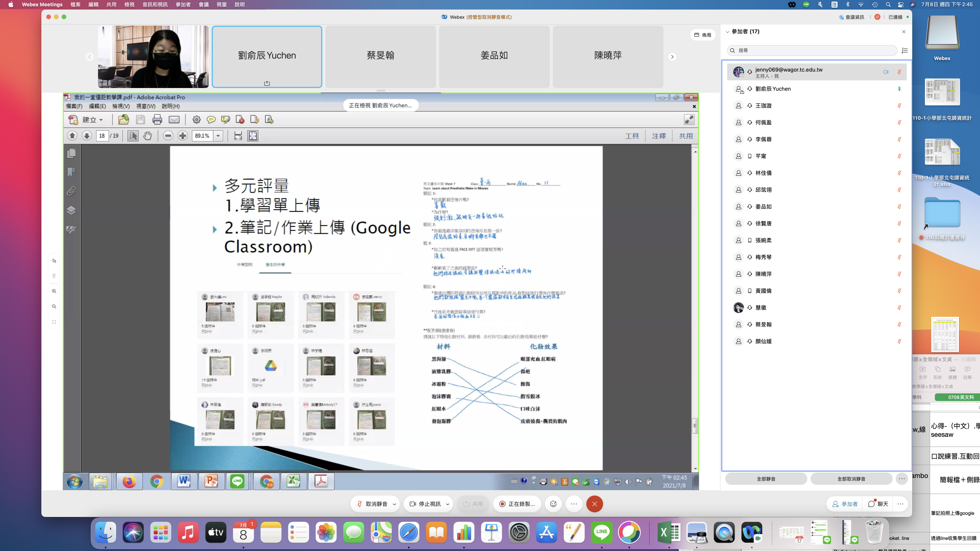
Task: Click the 全部靜音 mute-all button
Action: click(766, 479)
